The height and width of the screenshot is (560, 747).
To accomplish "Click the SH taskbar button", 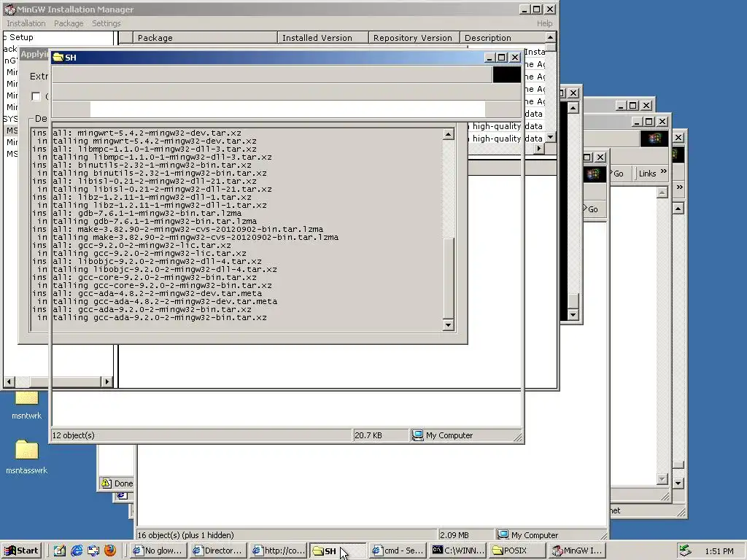I will click(x=338, y=551).
